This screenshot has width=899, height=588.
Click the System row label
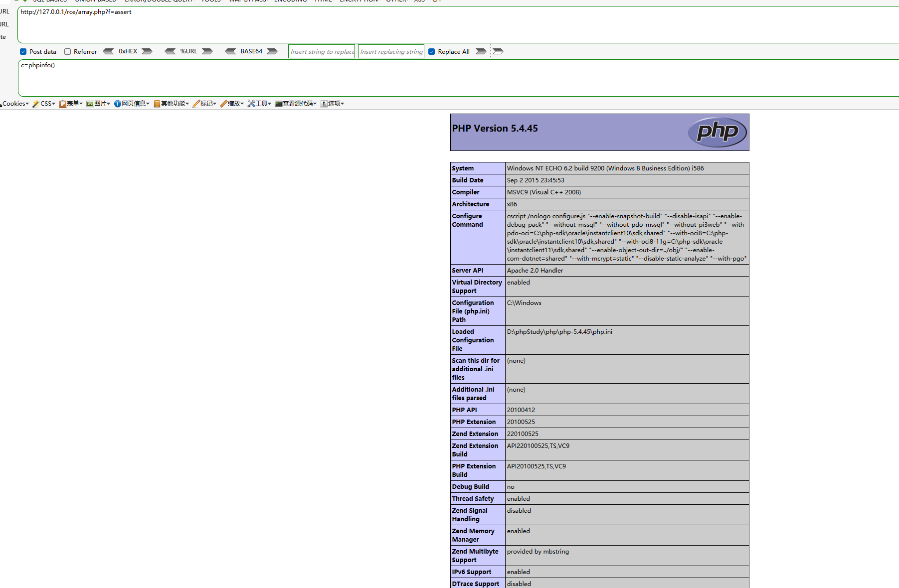click(x=463, y=168)
